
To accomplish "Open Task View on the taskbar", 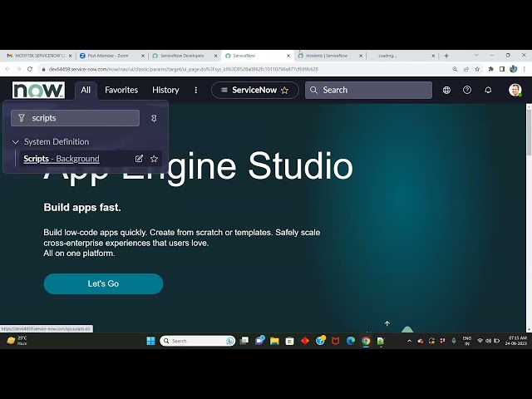I will (x=244, y=341).
